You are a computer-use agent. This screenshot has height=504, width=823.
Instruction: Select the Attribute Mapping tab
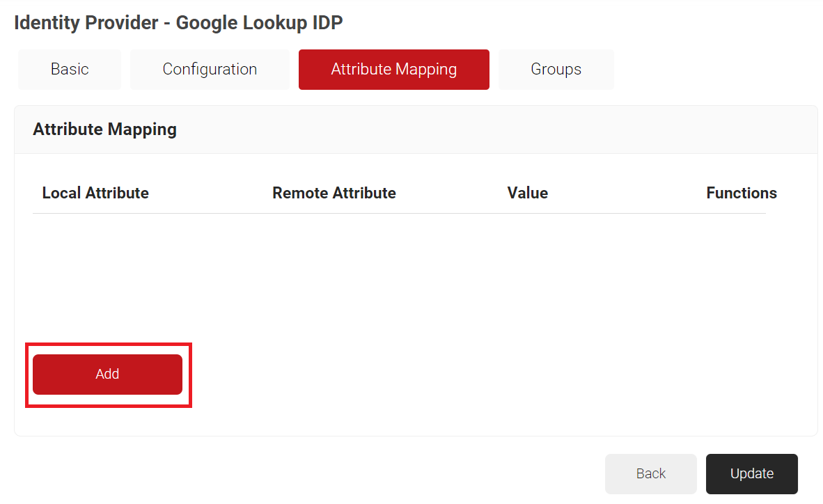(393, 70)
